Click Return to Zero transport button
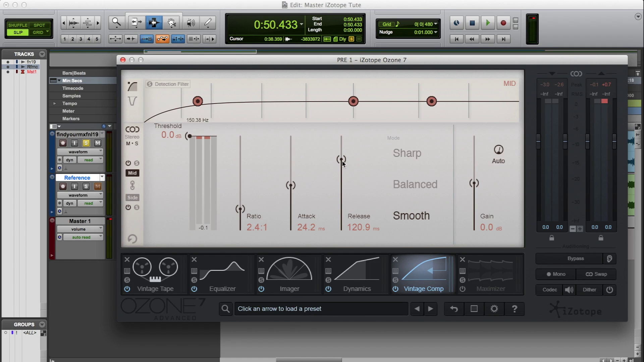Viewport: 644px width, 362px height. (457, 39)
